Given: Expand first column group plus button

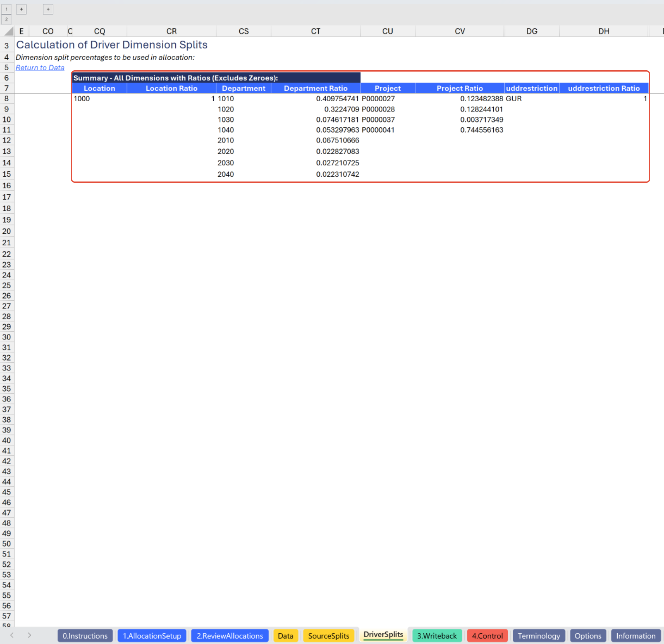Looking at the screenshot, I should [21, 9].
